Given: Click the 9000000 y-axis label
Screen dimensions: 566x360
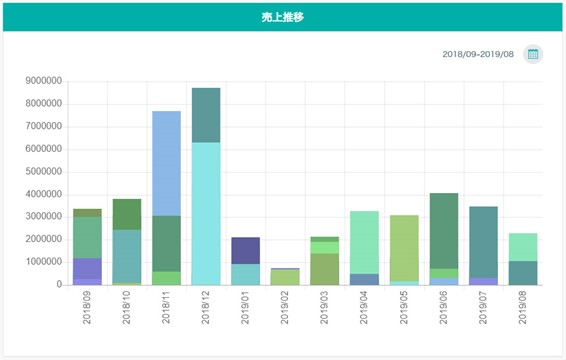Looking at the screenshot, I should point(44,81).
